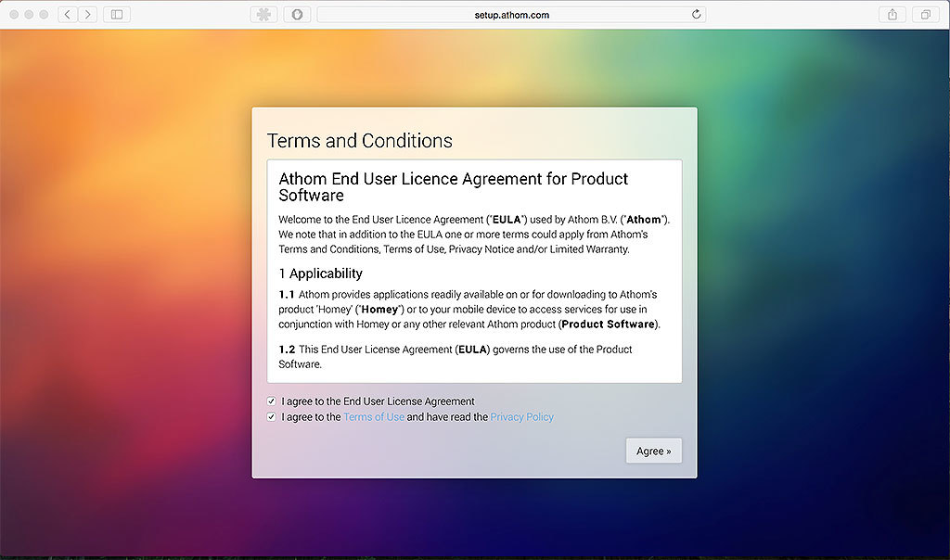Image resolution: width=950 pixels, height=560 pixels.
Task: Uncheck the Terms of Use agreement checkbox
Action: pyautogui.click(x=272, y=416)
